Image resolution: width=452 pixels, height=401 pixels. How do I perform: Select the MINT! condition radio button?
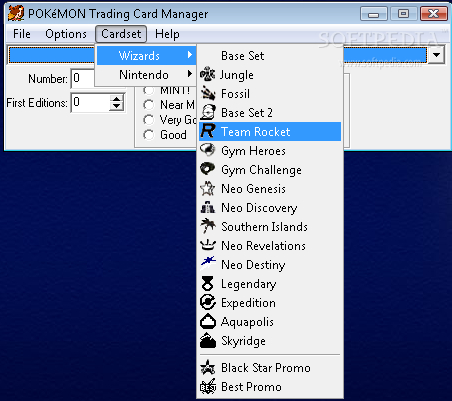click(x=148, y=90)
